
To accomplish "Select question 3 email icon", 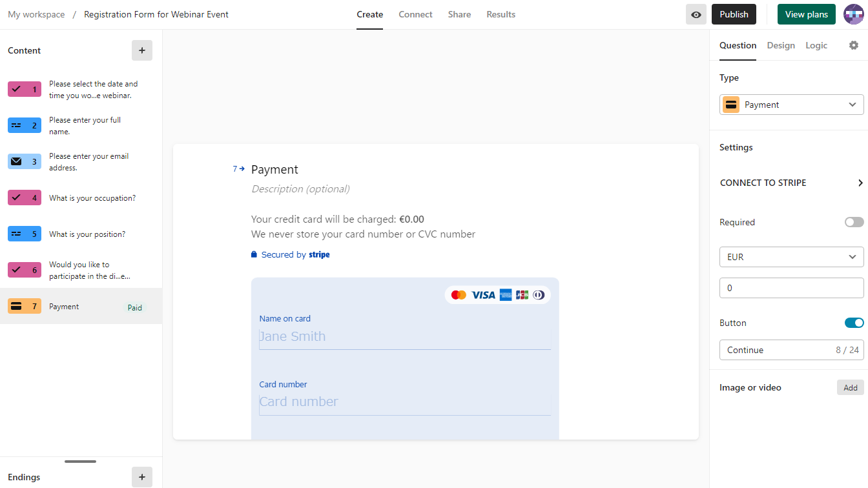I will [x=17, y=161].
